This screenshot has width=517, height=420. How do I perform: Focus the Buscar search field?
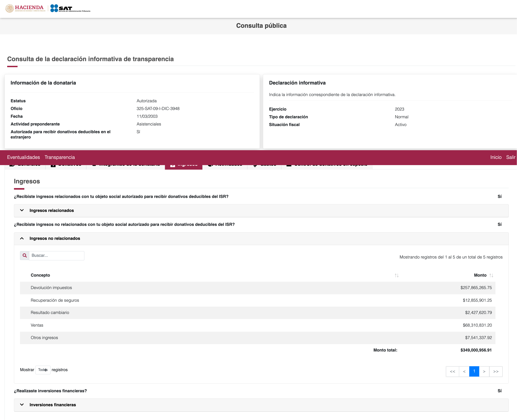57,255
